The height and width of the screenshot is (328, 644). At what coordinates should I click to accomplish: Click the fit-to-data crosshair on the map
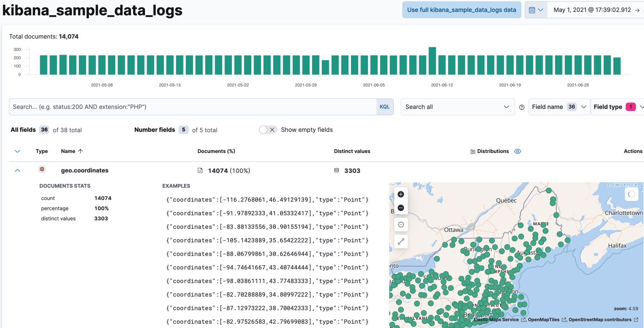401,224
